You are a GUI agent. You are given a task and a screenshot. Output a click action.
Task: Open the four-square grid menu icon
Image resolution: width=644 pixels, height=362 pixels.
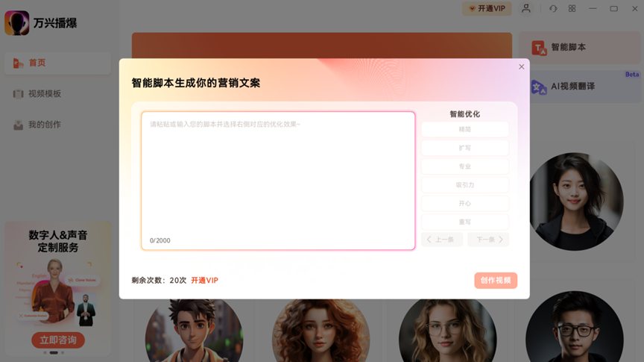coord(572,8)
